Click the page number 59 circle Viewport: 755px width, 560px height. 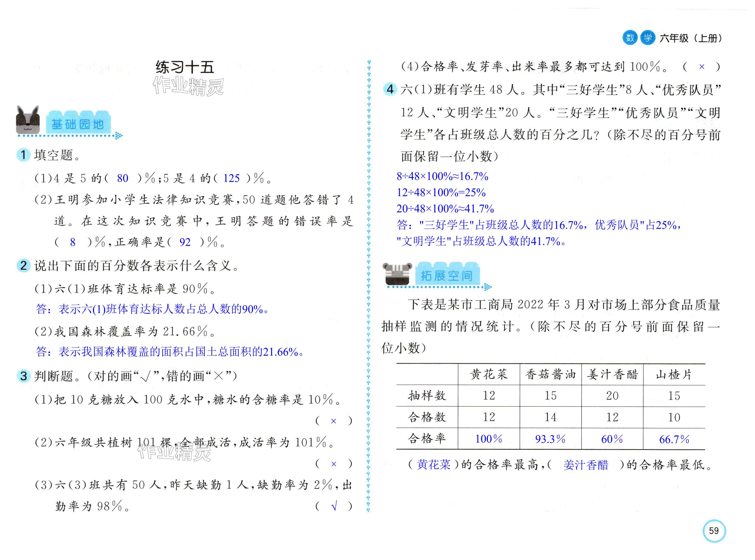pos(714,531)
